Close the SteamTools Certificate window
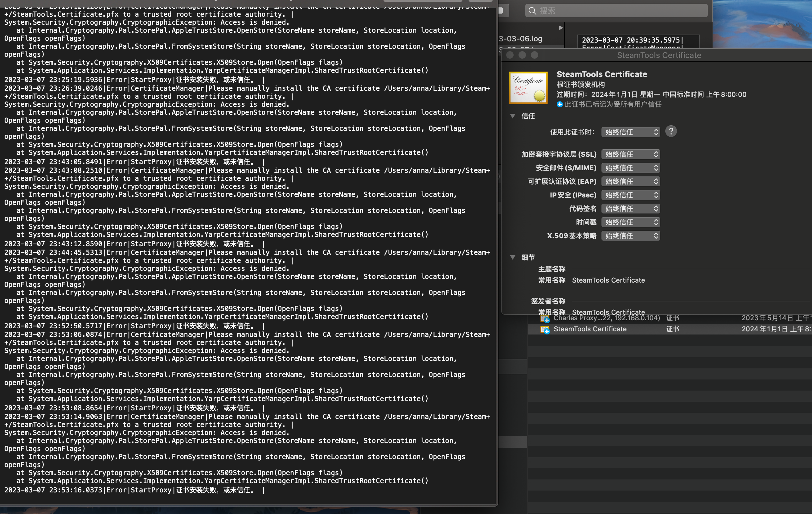Viewport: 812px width, 514px height. pos(510,55)
